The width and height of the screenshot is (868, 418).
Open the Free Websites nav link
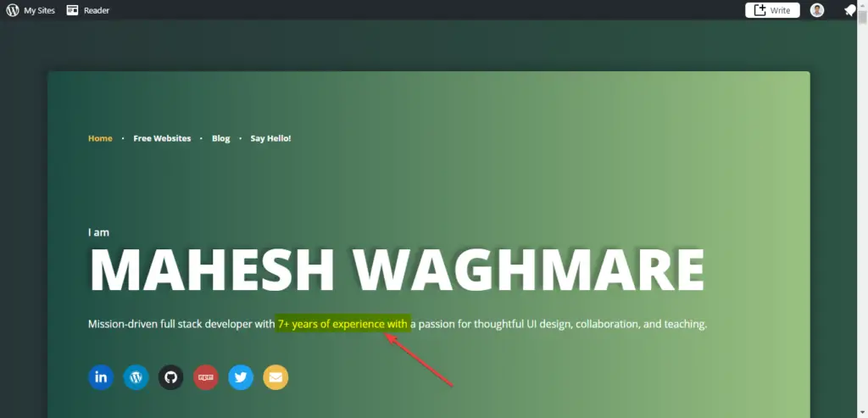(x=162, y=138)
